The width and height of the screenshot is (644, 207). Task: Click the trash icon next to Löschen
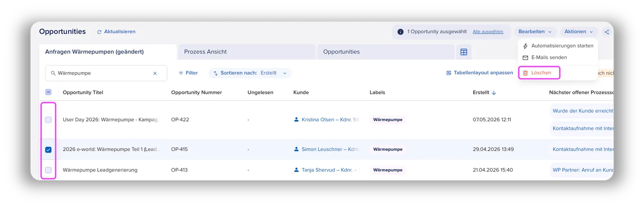point(525,73)
